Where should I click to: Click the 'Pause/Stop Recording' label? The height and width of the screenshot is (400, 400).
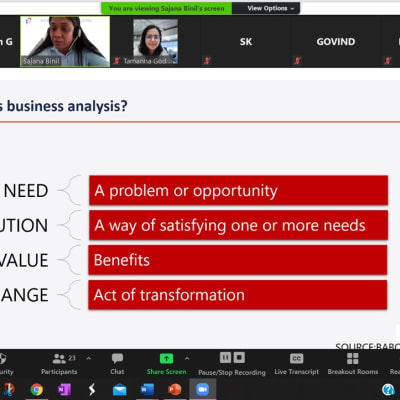(232, 372)
